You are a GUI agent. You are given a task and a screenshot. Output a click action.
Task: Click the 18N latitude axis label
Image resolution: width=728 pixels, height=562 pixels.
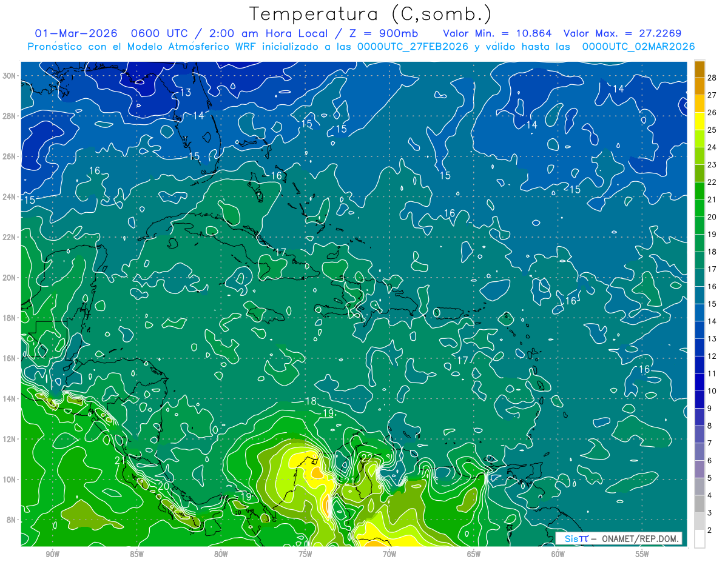(10, 318)
